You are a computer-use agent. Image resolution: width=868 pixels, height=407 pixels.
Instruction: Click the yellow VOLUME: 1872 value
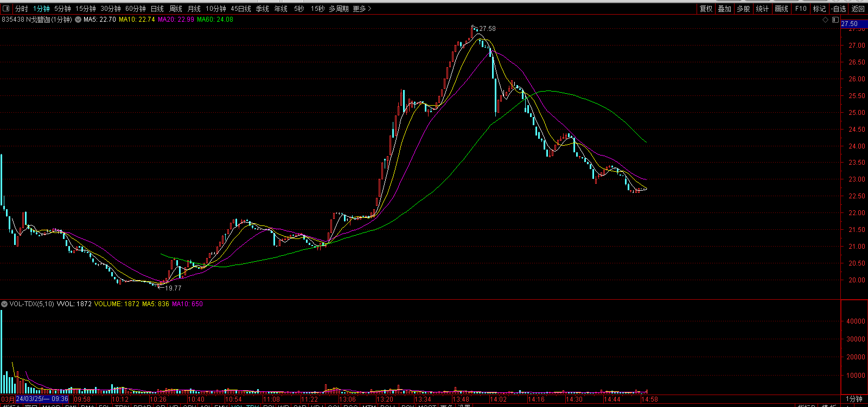pyautogui.click(x=117, y=304)
